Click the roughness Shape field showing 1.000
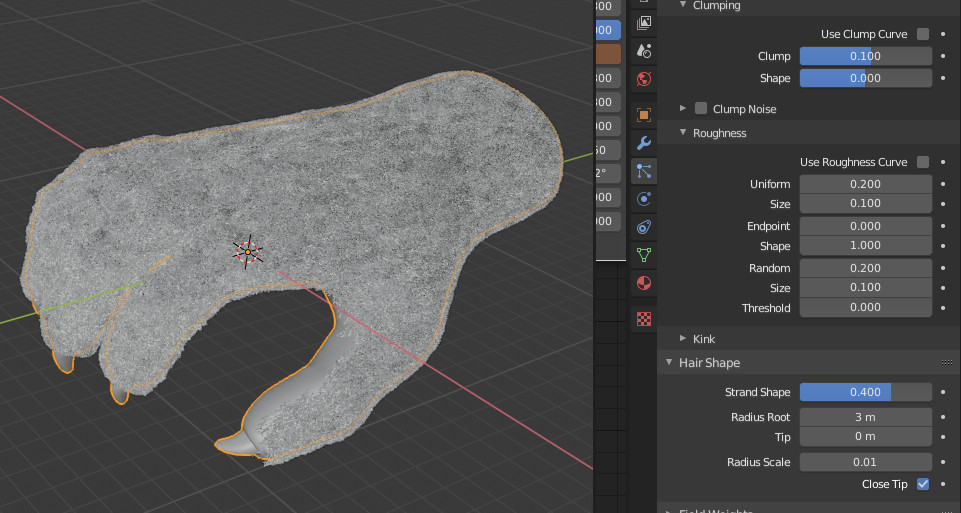Viewport: 961px width, 513px height. pyautogui.click(x=865, y=246)
